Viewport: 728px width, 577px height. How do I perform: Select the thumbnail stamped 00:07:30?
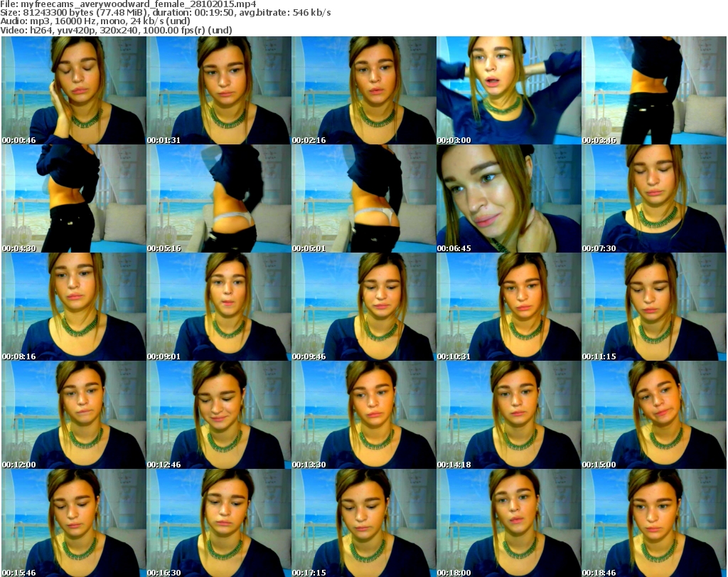pos(654,198)
